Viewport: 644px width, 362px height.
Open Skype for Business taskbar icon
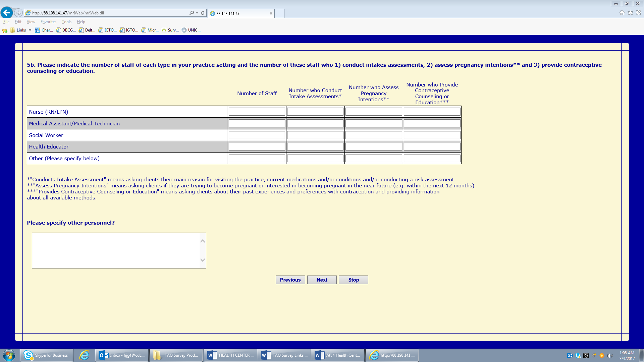coord(47,355)
